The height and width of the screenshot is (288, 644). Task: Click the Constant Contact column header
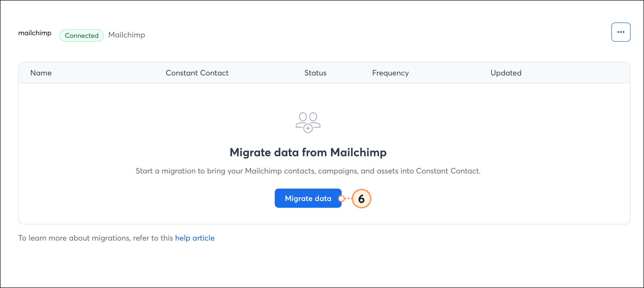tap(197, 73)
